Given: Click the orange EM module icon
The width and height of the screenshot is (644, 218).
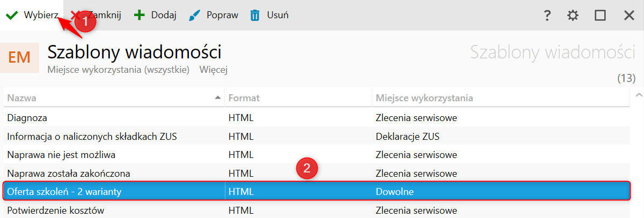Looking at the screenshot, I should point(20,57).
